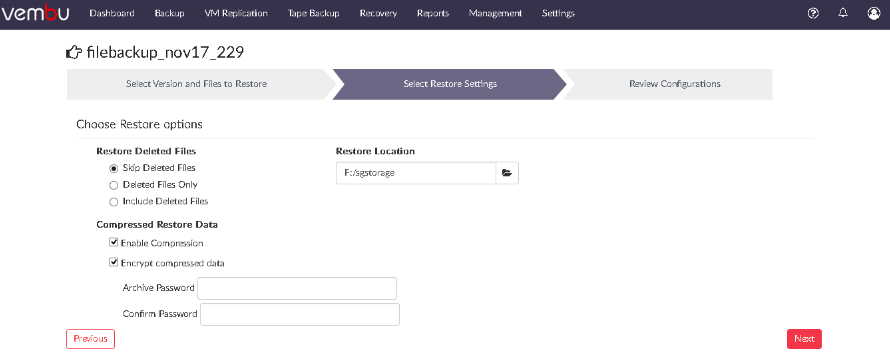Open the user account profile icon

click(x=874, y=13)
